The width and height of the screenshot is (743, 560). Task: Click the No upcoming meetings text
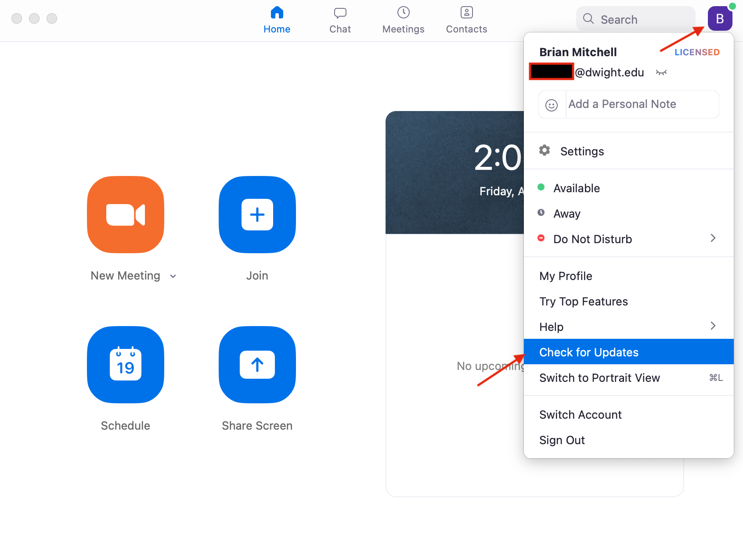pyautogui.click(x=491, y=366)
